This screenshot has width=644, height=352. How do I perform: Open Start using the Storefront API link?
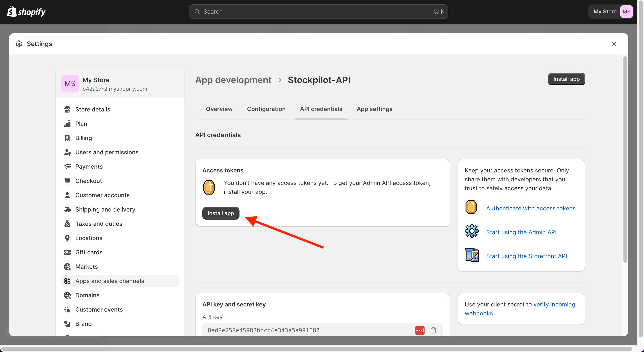click(x=527, y=256)
